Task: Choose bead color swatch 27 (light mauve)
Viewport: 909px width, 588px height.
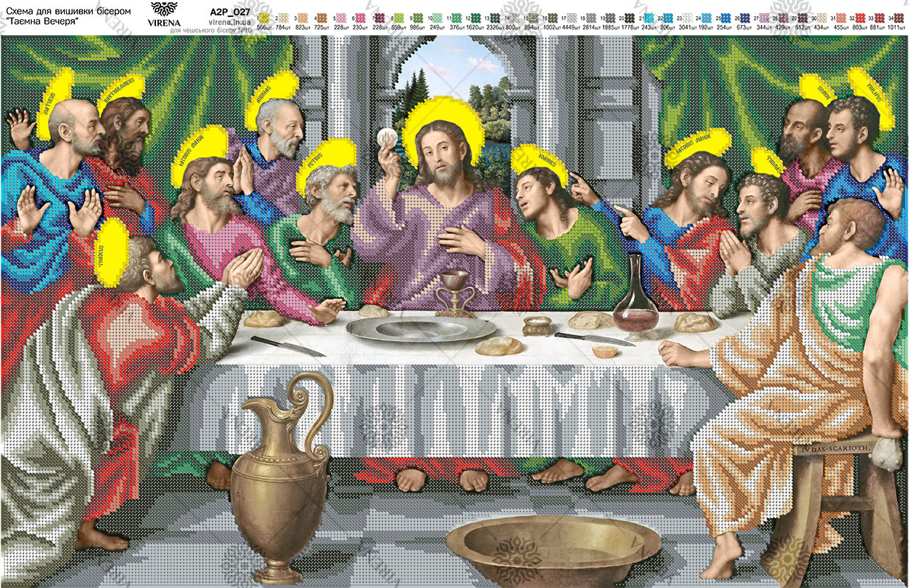Action: tap(763, 17)
